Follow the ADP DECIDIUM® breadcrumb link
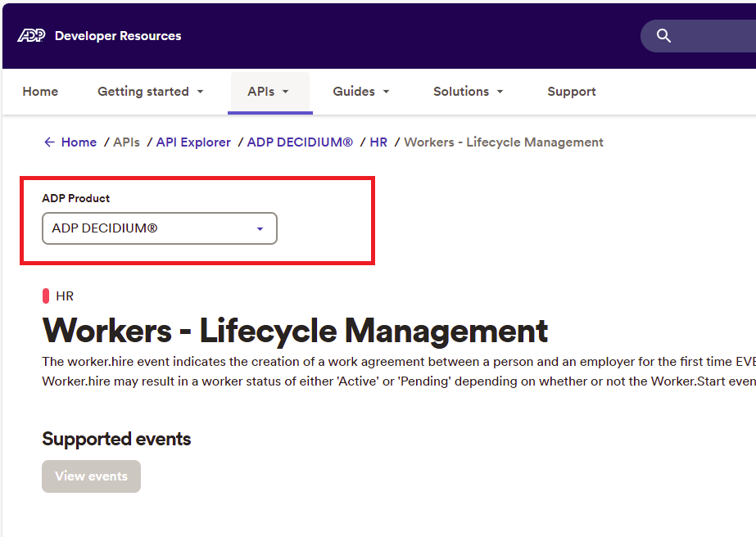This screenshot has width=756, height=537. coord(300,142)
